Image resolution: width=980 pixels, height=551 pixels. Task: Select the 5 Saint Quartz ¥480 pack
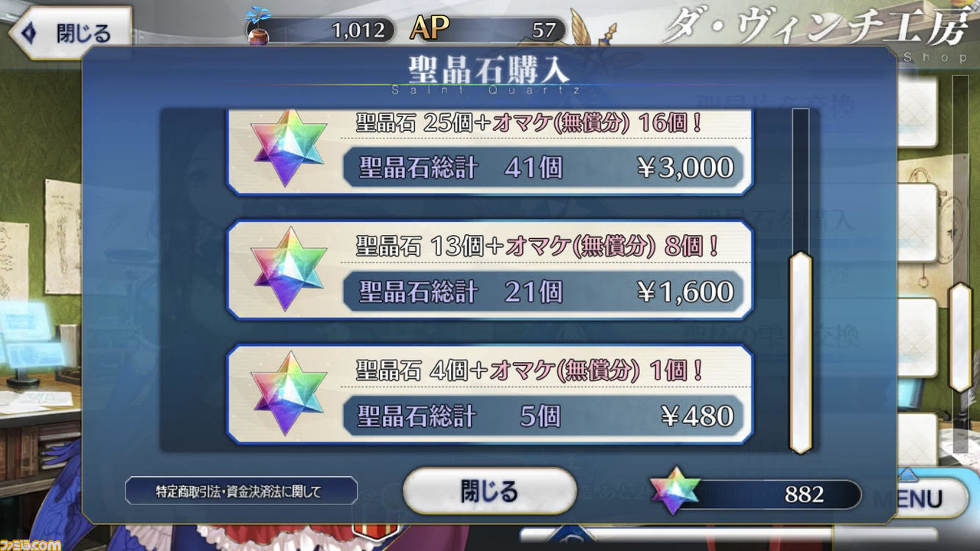(490, 394)
